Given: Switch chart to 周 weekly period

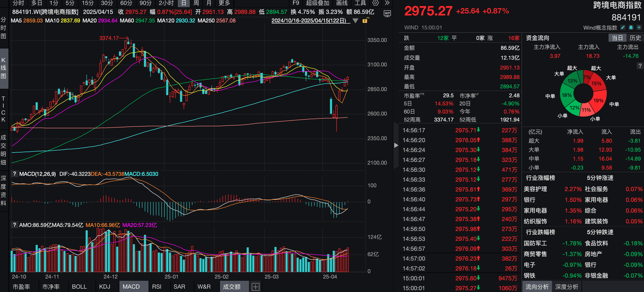Looking at the screenshot, I should [196, 3].
